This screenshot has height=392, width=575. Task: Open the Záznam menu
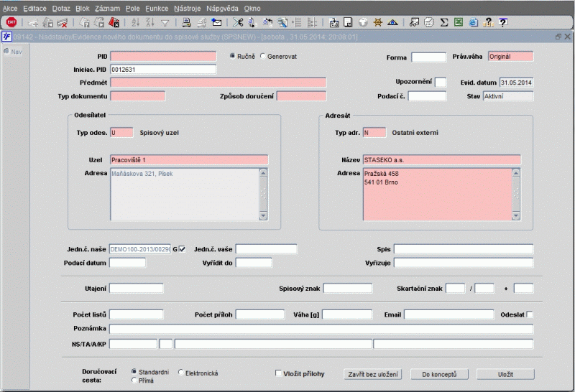pos(107,8)
